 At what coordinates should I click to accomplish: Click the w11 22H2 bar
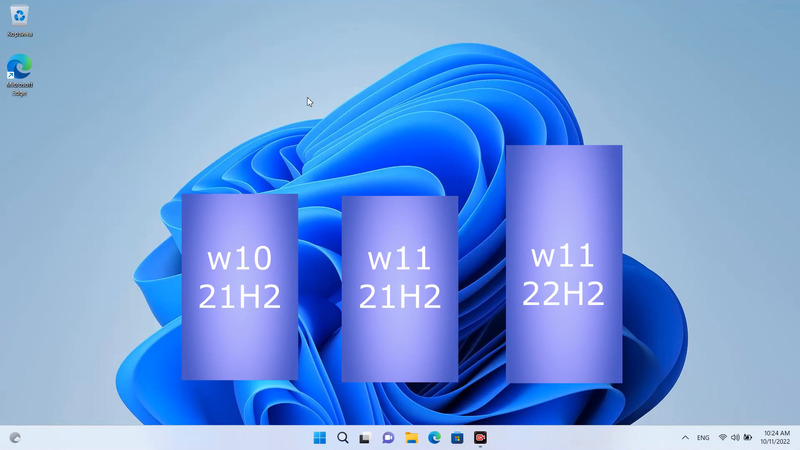point(564,264)
